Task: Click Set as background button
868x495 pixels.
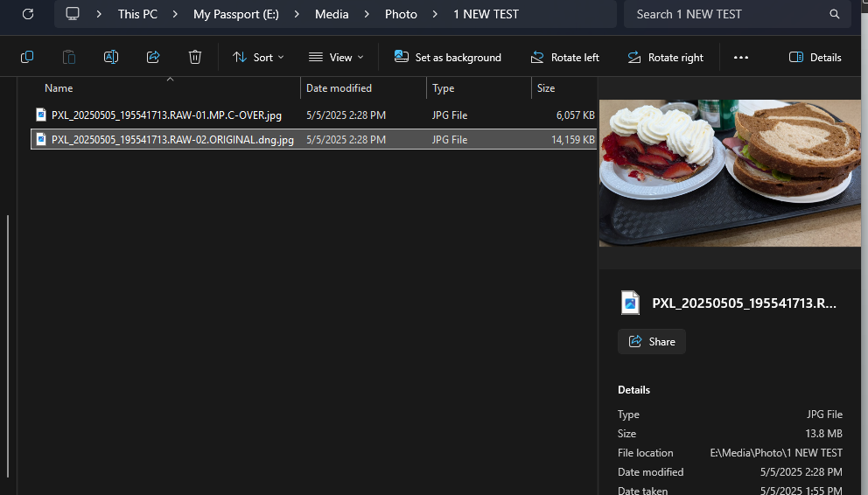Action: click(x=447, y=57)
